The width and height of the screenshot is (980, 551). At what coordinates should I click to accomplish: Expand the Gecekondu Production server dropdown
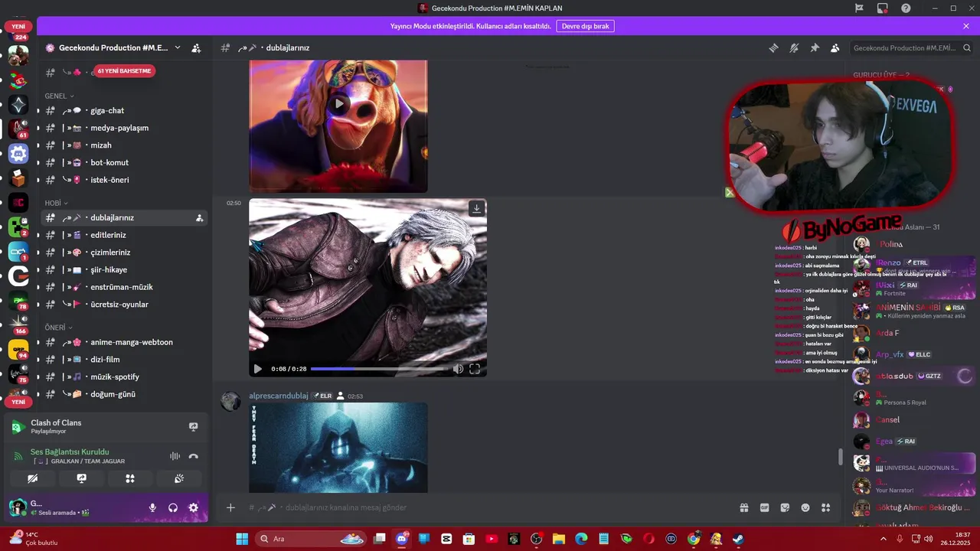(178, 47)
